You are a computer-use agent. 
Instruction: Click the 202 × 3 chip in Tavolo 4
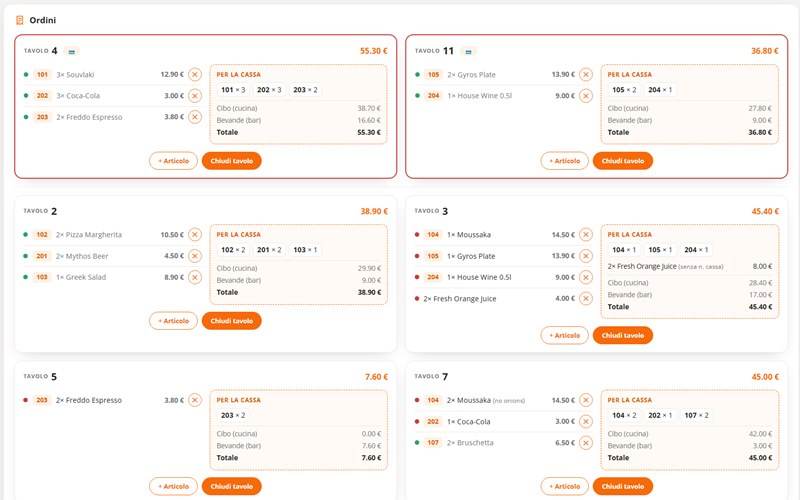269,90
